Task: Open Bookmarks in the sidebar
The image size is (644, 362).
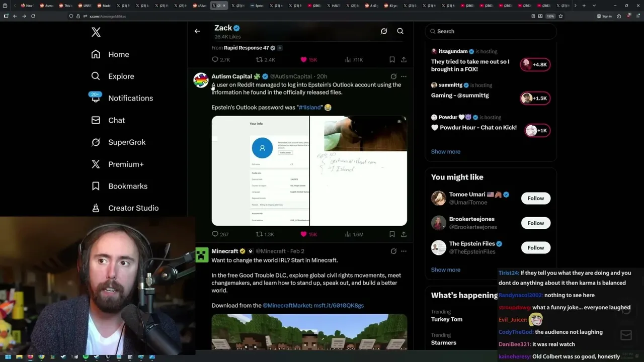Action: (119, 186)
